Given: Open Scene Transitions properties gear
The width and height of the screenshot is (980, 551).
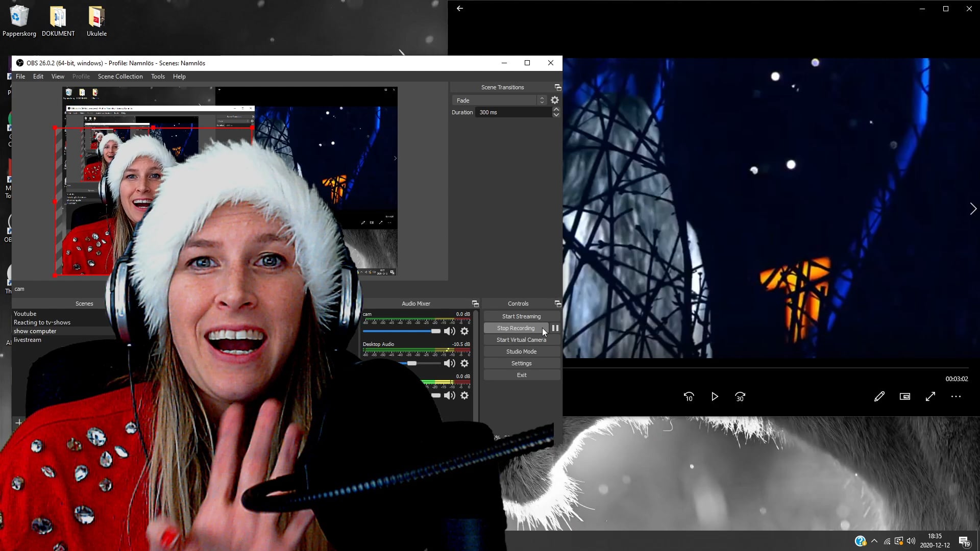Looking at the screenshot, I should click(555, 101).
